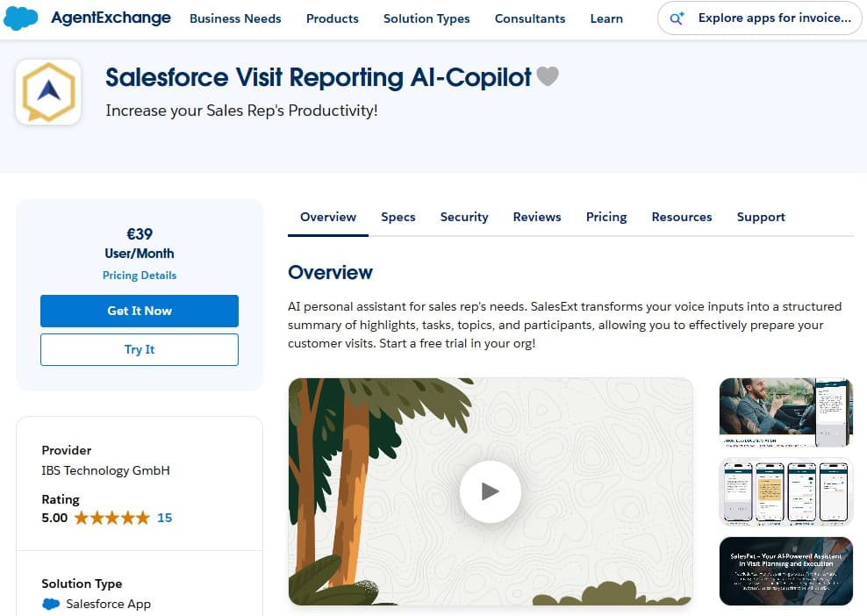
Task: Open the thumbnail showing four phone screens
Action: point(785,491)
